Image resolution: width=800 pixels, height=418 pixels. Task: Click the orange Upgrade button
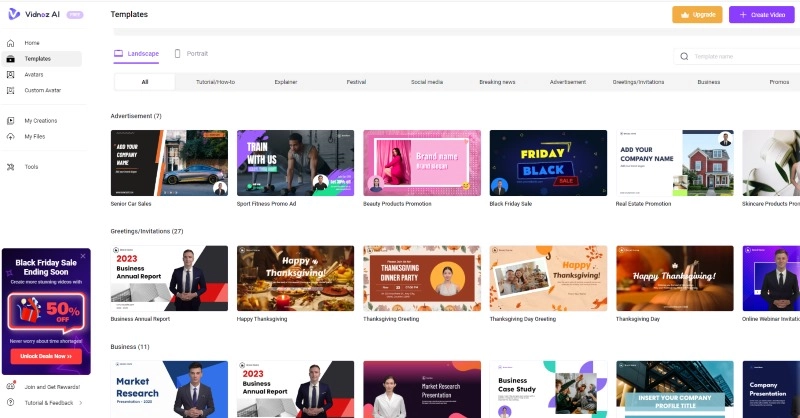pyautogui.click(x=697, y=15)
